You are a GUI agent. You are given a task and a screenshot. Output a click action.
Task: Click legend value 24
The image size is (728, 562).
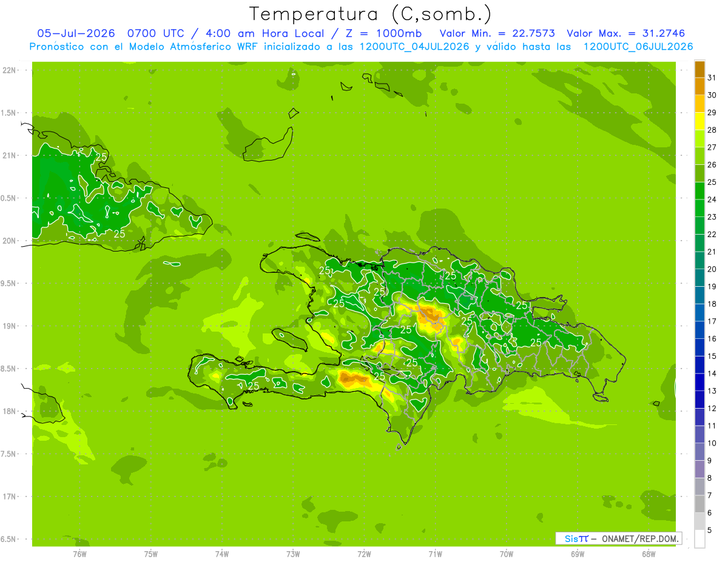point(712,199)
